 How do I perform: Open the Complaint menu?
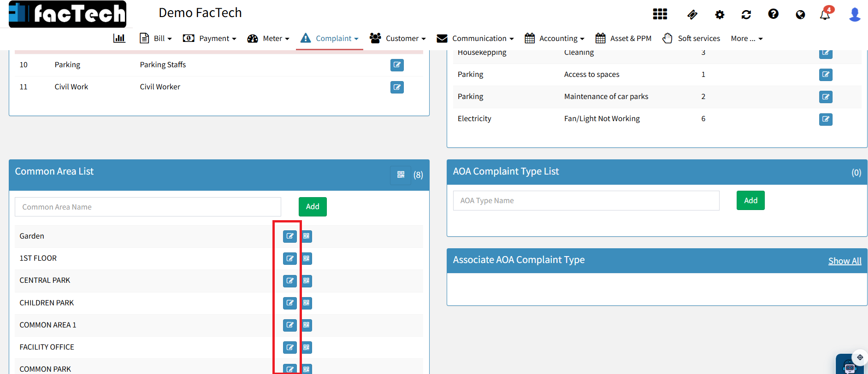pyautogui.click(x=330, y=38)
